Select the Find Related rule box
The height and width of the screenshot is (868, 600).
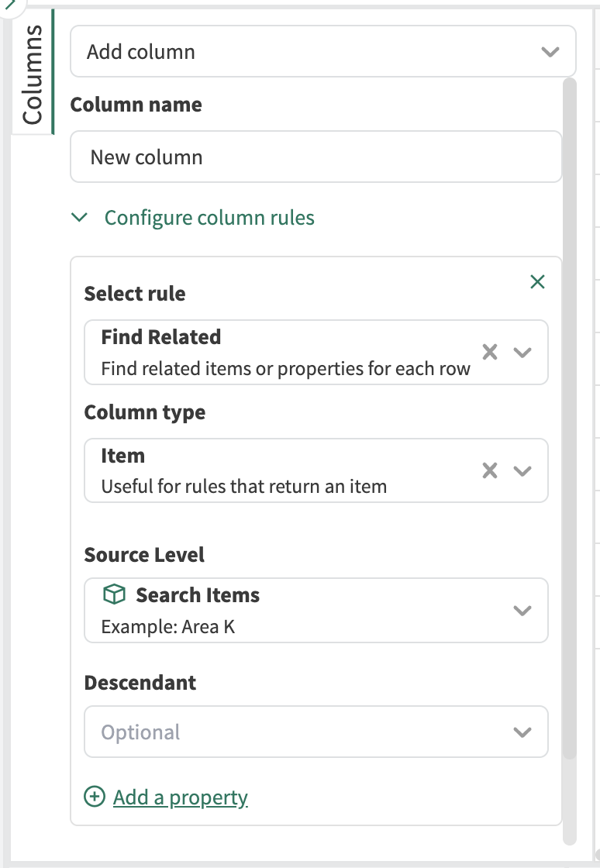coord(279,353)
